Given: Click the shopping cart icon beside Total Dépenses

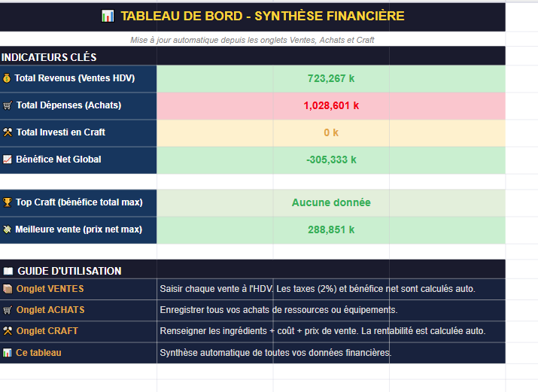Looking at the screenshot, I should 8,105.
